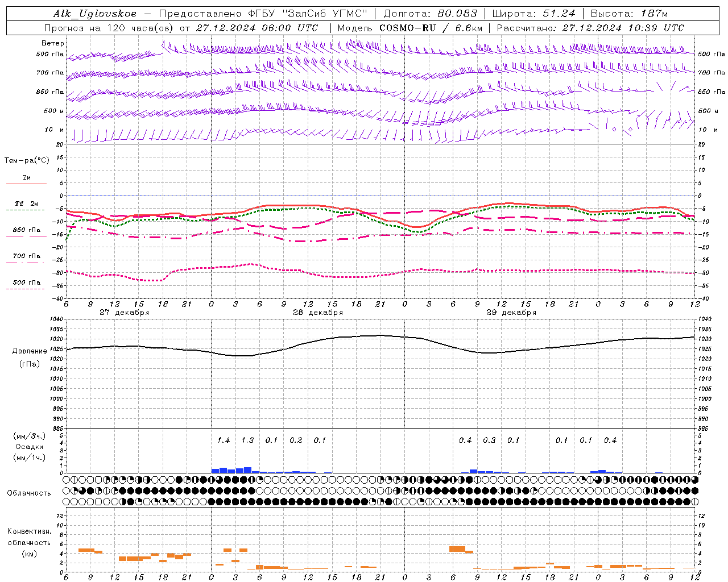The height and width of the screenshot is (582, 728).
Task: Click the 1.4 precipitation value
Action: tap(224, 440)
